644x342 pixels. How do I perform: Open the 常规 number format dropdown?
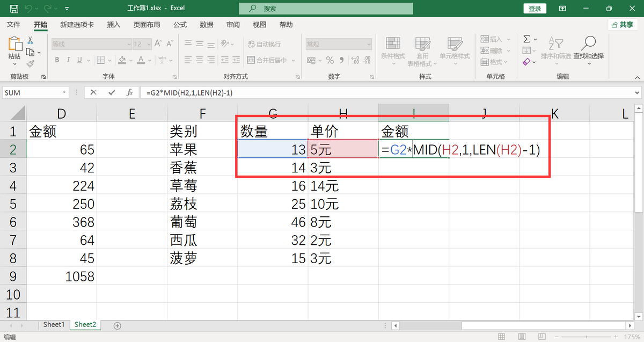pos(368,45)
